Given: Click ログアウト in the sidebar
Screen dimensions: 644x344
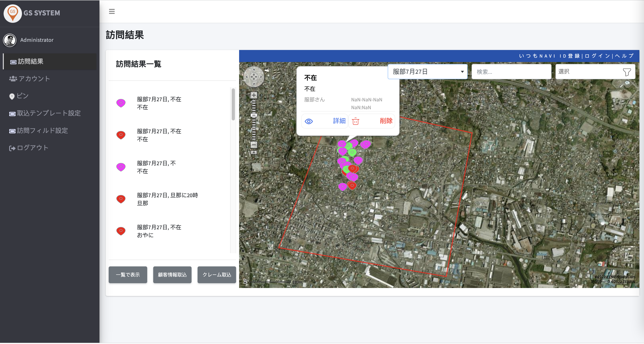Looking at the screenshot, I should click(29, 148).
